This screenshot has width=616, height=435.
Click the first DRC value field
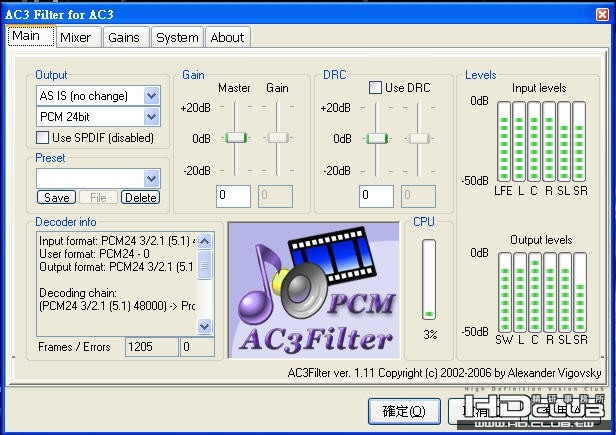coord(376,196)
